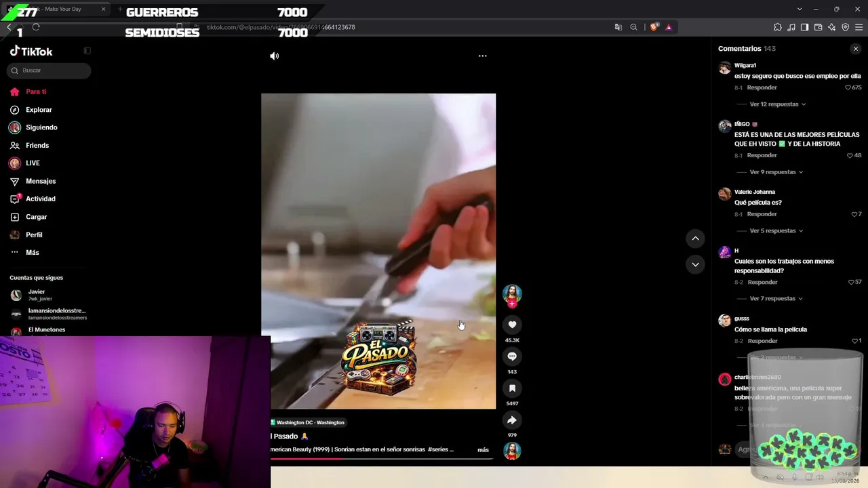Open the "Washington DC - Washington" location tag
Image resolution: width=868 pixels, height=488 pixels.
coord(308,422)
